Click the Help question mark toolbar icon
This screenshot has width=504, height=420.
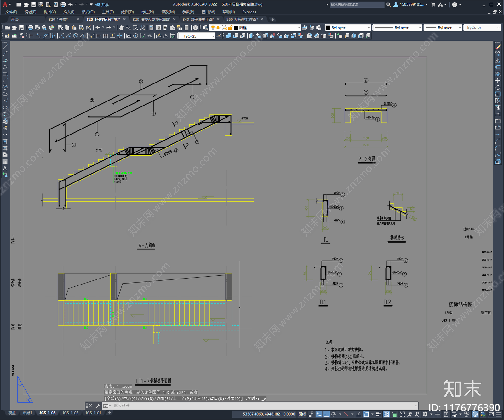[195, 28]
